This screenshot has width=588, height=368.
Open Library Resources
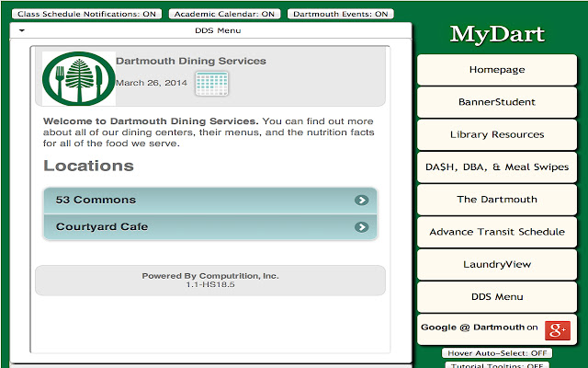pyautogui.click(x=497, y=135)
